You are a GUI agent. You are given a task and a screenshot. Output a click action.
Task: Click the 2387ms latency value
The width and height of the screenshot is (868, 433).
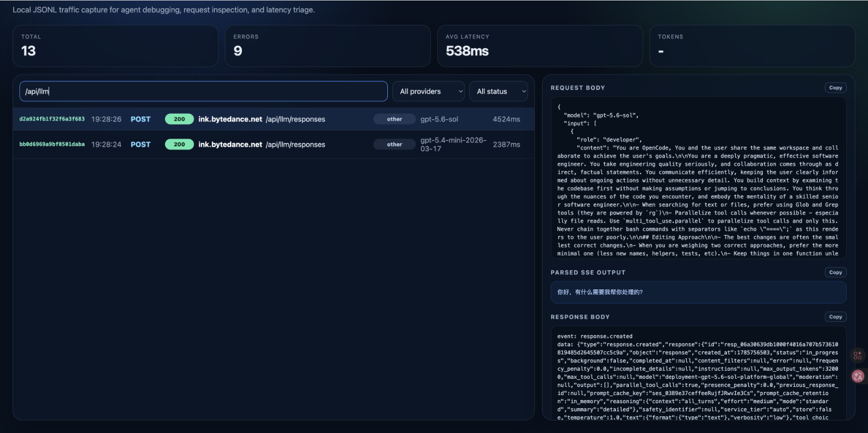506,145
